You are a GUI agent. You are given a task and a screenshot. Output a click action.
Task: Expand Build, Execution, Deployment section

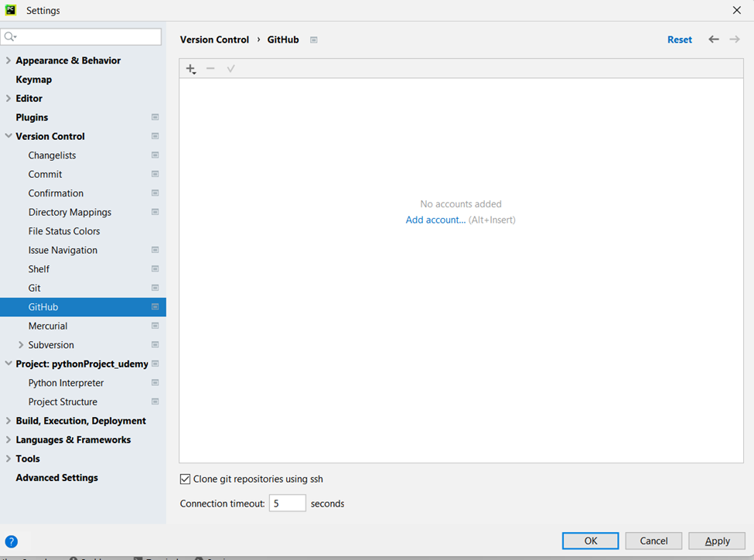tap(9, 421)
